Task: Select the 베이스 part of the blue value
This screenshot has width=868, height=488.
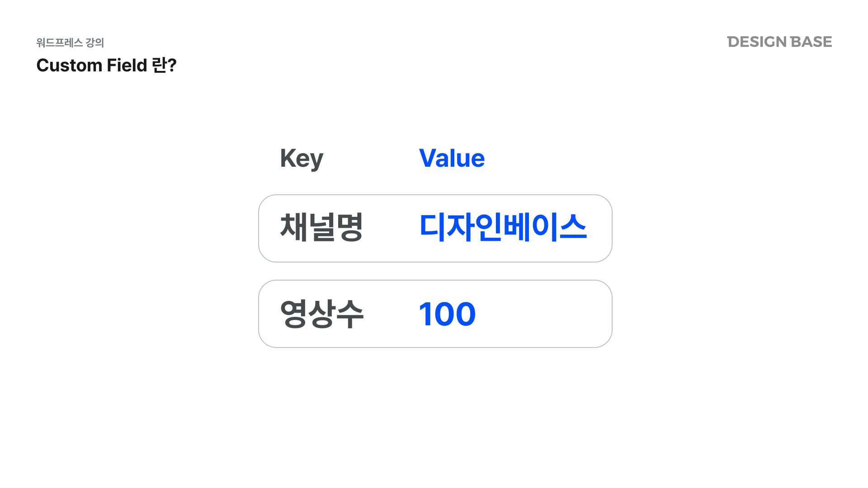Action: point(544,227)
